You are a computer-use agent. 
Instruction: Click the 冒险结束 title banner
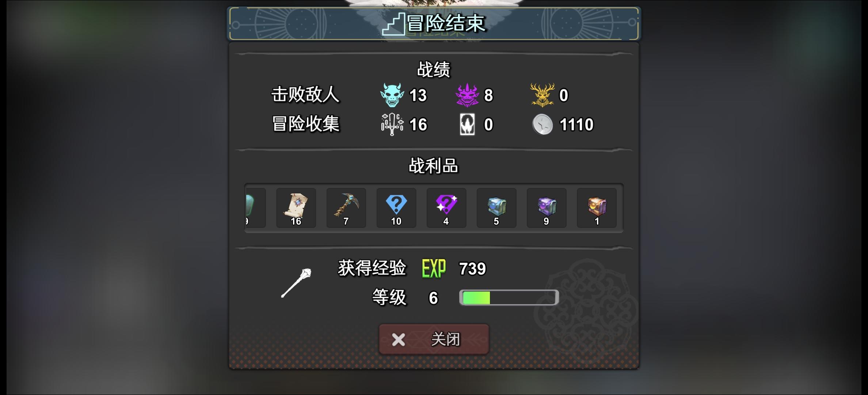(434, 24)
